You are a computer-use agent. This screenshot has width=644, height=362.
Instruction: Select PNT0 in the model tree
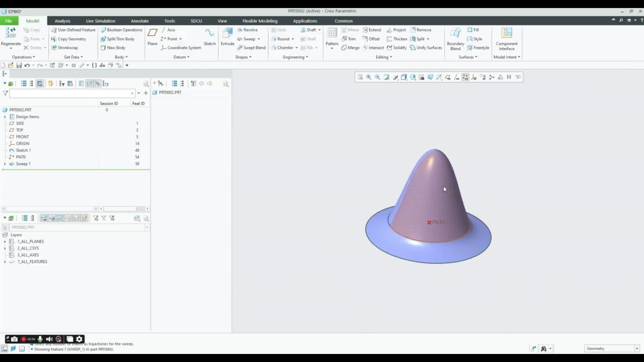[x=21, y=157]
